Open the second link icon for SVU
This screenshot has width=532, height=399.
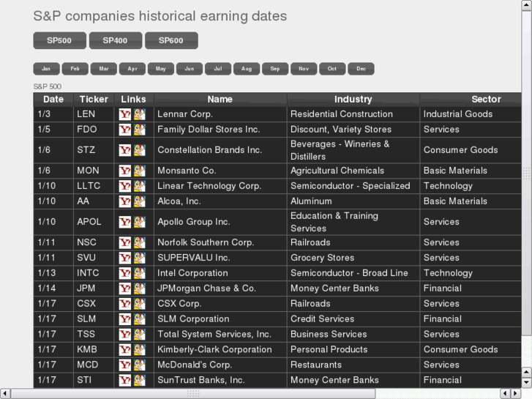140,258
